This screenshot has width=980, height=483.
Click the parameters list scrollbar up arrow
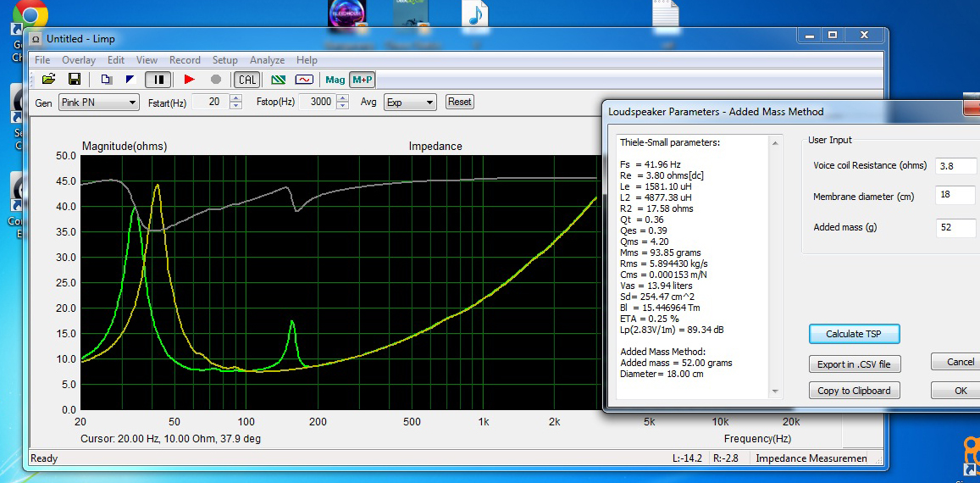point(776,143)
